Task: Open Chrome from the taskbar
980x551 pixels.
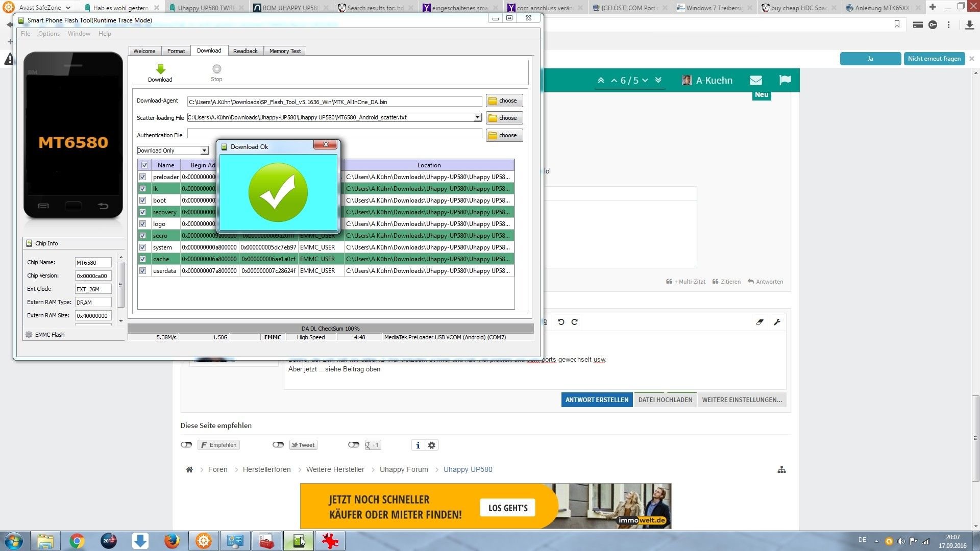Action: click(77, 541)
